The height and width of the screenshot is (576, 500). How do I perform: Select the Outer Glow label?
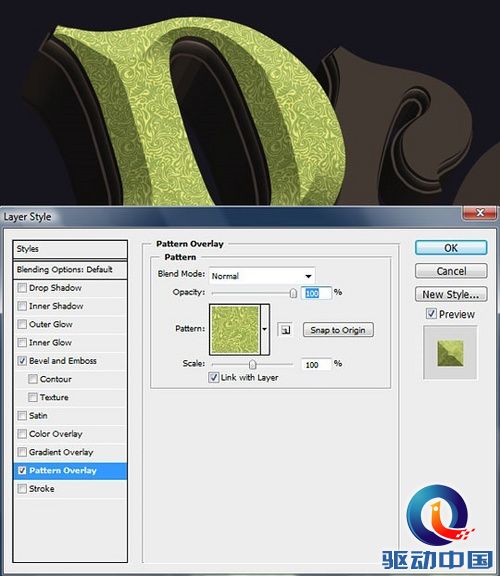tap(51, 324)
